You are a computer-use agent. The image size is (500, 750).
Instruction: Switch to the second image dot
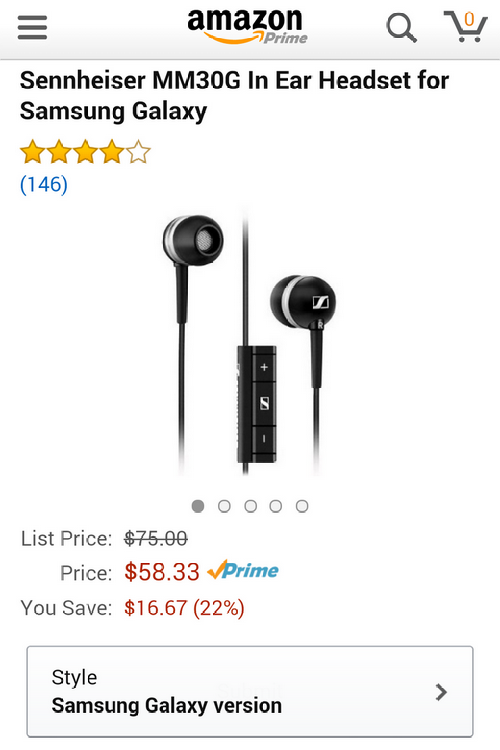pyautogui.click(x=224, y=506)
